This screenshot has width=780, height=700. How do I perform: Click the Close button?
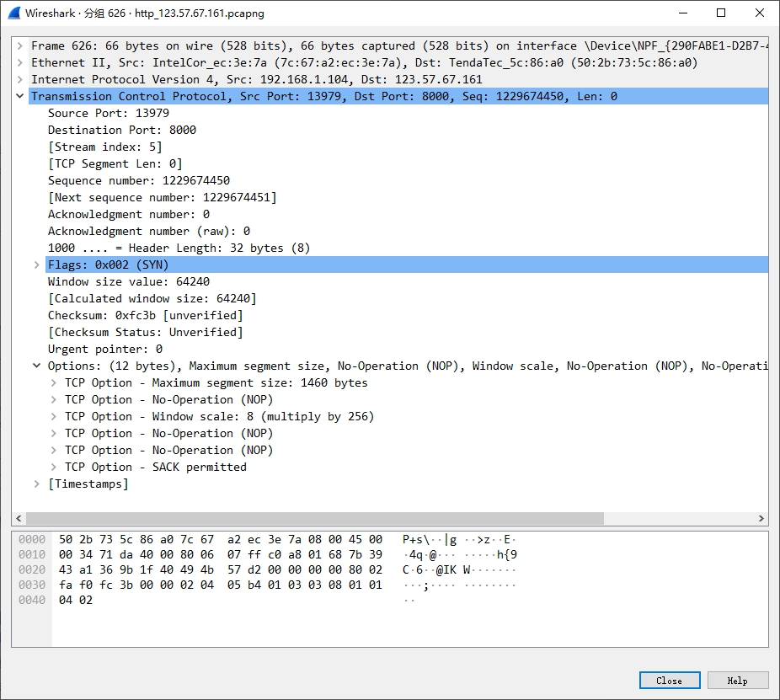[x=669, y=681]
